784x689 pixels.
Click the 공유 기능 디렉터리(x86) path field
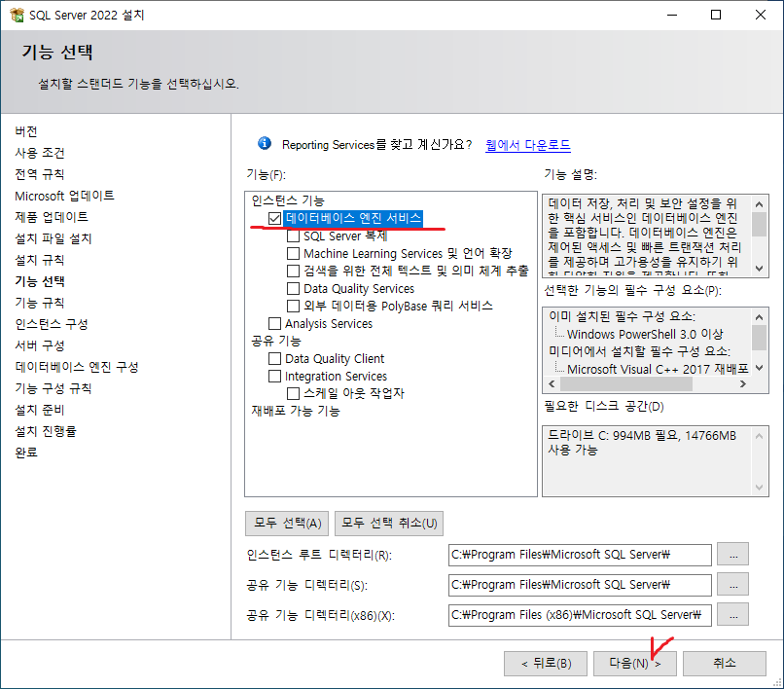(580, 615)
